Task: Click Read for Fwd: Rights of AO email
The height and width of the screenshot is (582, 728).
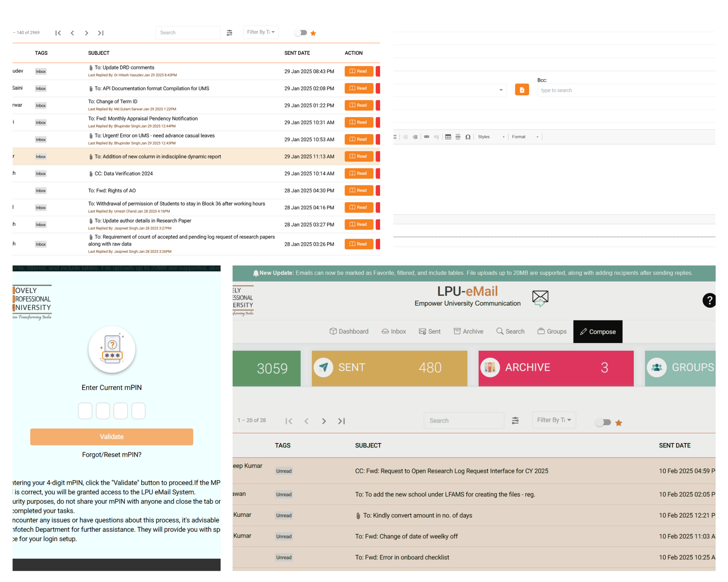Action: click(x=359, y=191)
